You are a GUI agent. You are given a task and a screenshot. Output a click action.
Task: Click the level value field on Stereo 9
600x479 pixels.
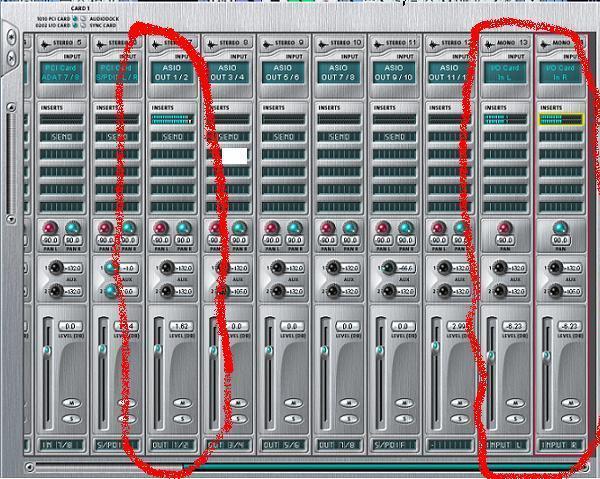292,326
